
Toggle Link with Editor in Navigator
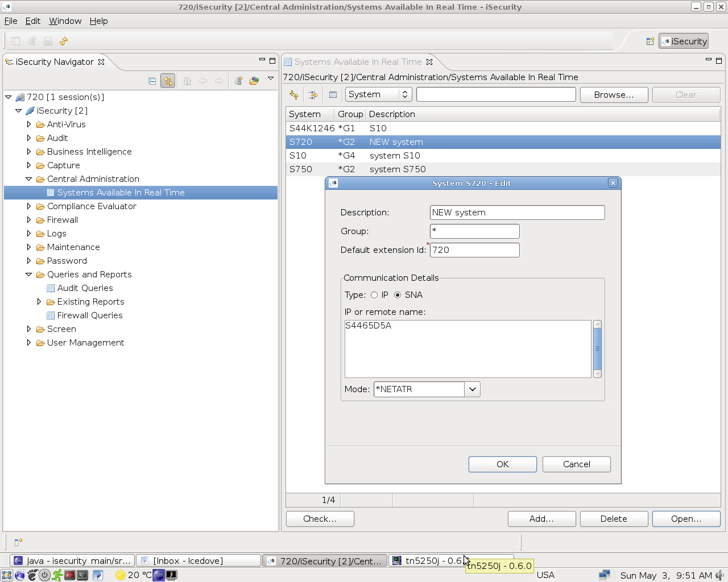[168, 81]
